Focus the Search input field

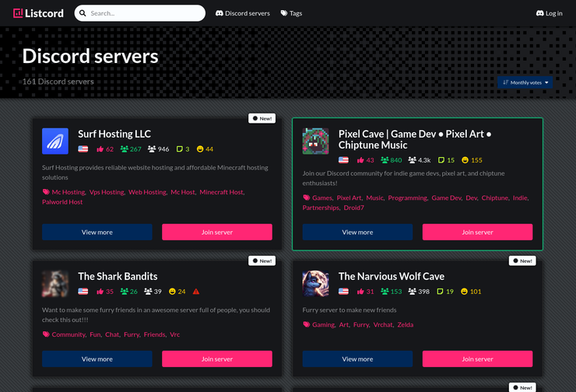point(139,13)
